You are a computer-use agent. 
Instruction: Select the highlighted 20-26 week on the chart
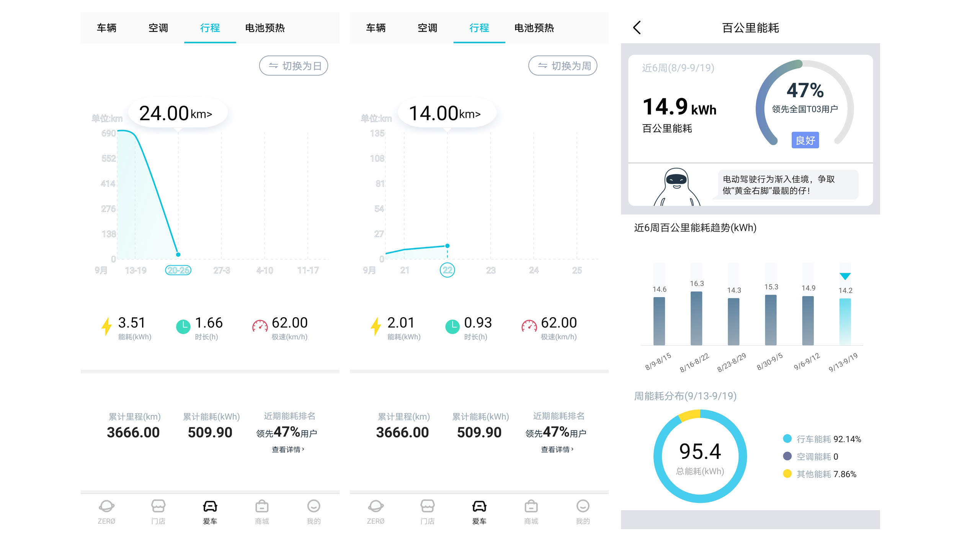click(178, 270)
